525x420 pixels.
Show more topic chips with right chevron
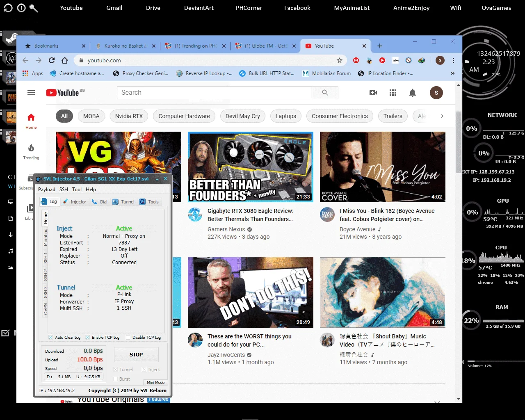[x=442, y=116]
